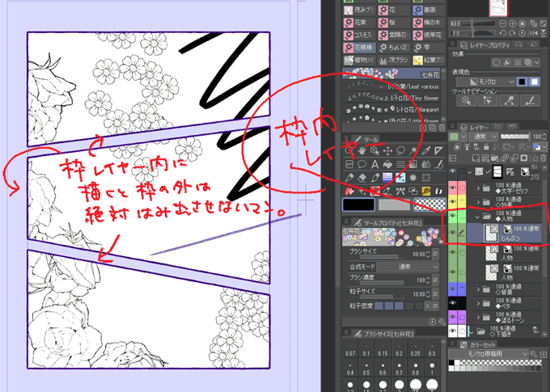Viewport: 550px width, 392px height.
Task: Pick brush size 0.5 preset
Action: (366, 369)
